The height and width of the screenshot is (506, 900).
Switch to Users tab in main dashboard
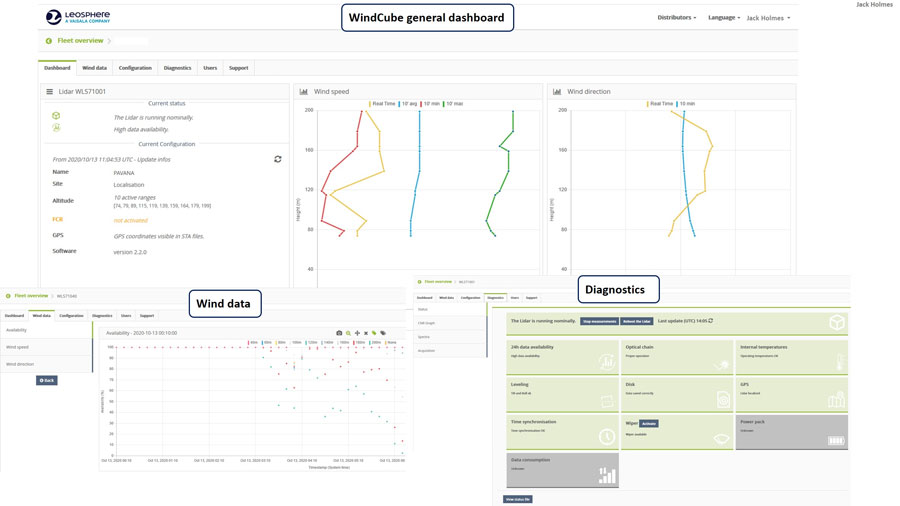(210, 68)
